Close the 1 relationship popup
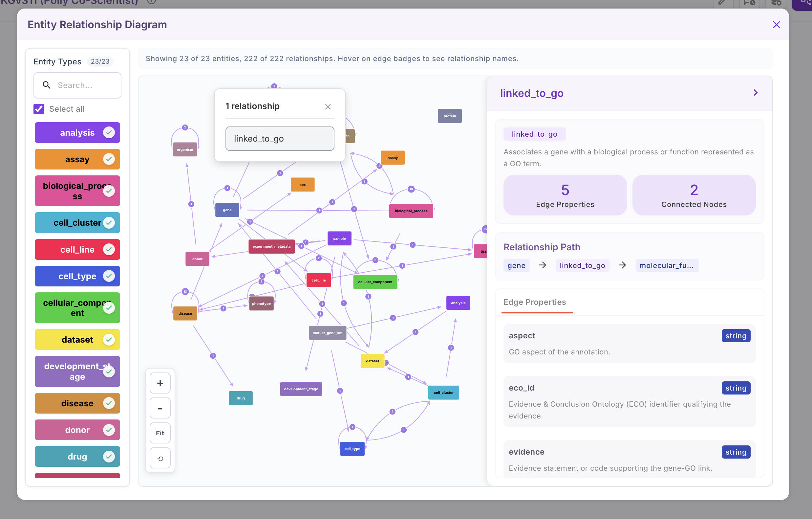This screenshot has width=812, height=519. [328, 107]
